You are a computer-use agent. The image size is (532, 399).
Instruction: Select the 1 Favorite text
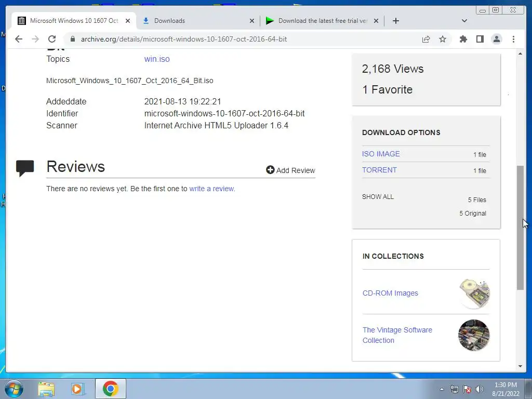pyautogui.click(x=387, y=89)
